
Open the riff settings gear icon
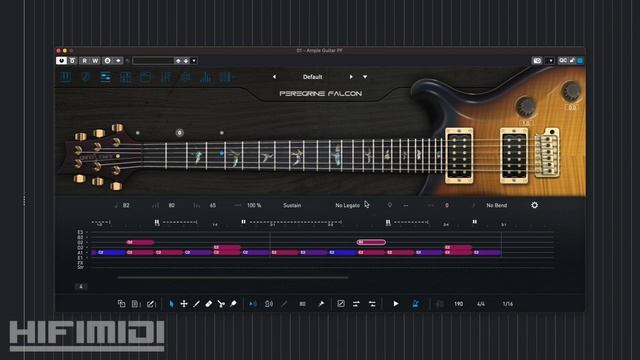click(x=534, y=205)
